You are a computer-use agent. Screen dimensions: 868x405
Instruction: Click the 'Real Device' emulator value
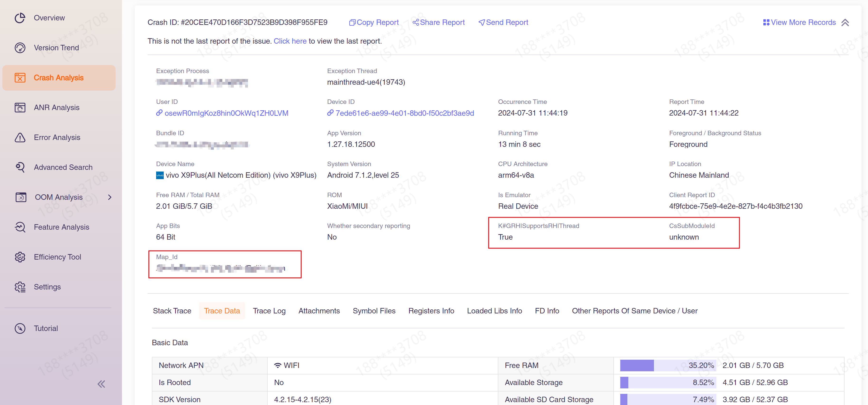point(518,206)
